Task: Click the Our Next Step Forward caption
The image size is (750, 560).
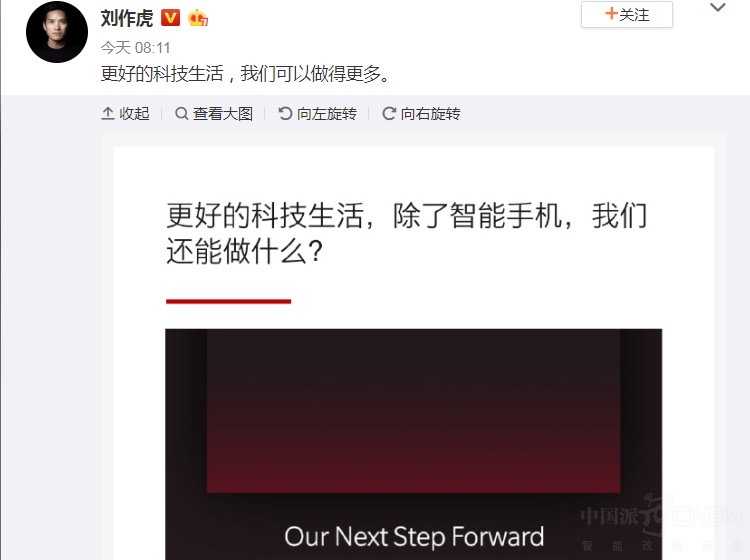Action: [414, 537]
